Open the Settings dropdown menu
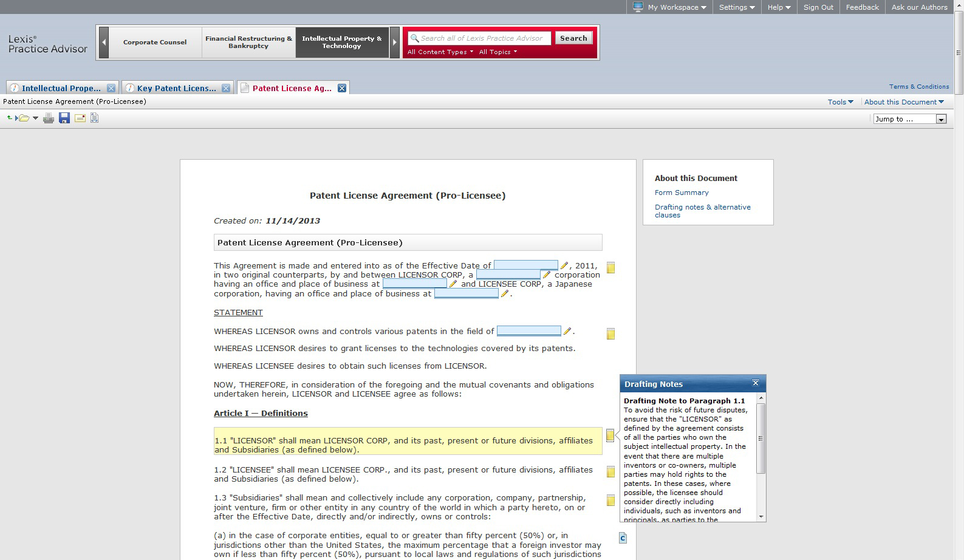Image resolution: width=964 pixels, height=560 pixels. point(737,7)
